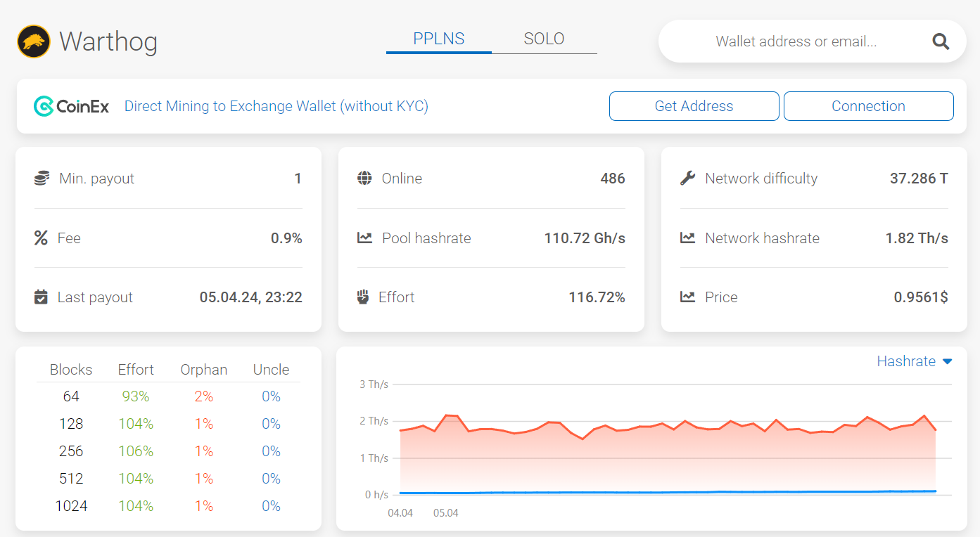
Task: Click the Connection button
Action: point(868,105)
